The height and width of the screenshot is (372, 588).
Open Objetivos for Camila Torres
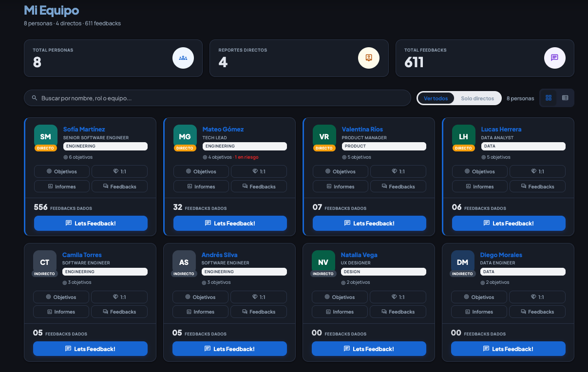click(x=61, y=297)
